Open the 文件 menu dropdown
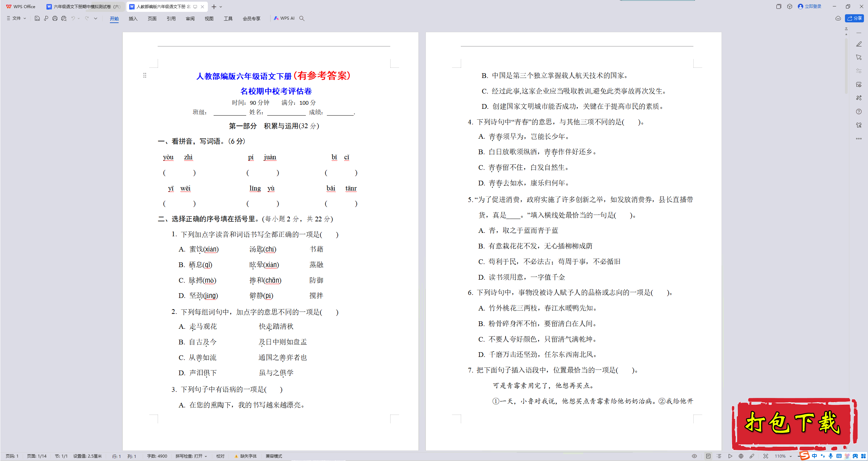The width and height of the screenshot is (868, 461). pyautogui.click(x=16, y=18)
